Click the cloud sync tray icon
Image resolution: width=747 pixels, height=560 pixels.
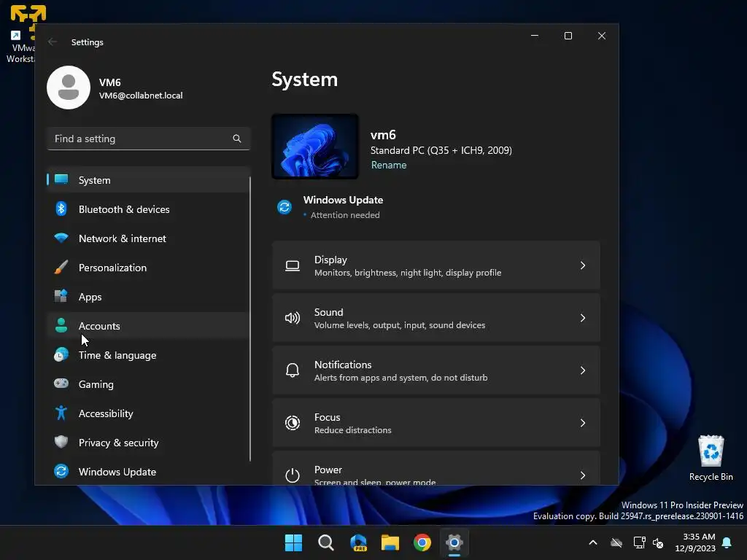616,542
